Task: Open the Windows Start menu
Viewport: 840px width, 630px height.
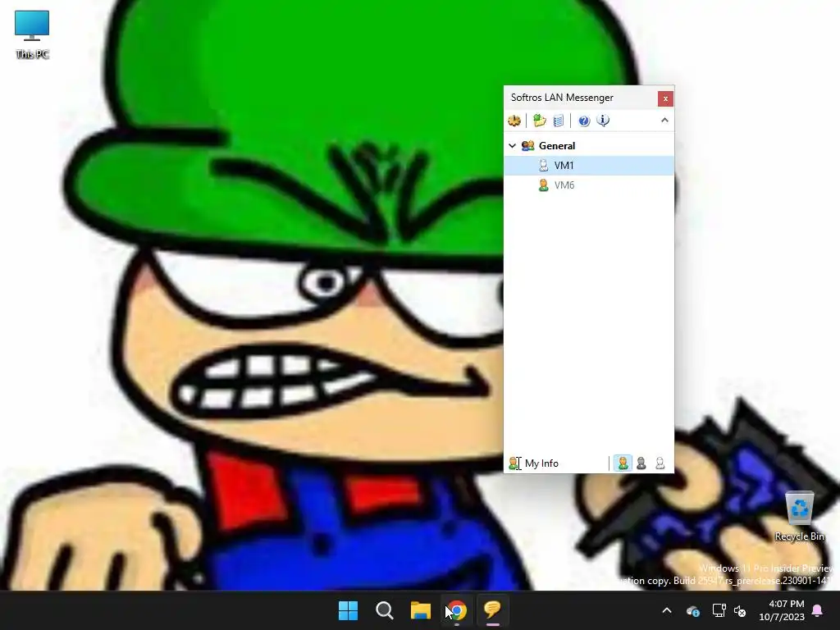Action: coord(348,610)
